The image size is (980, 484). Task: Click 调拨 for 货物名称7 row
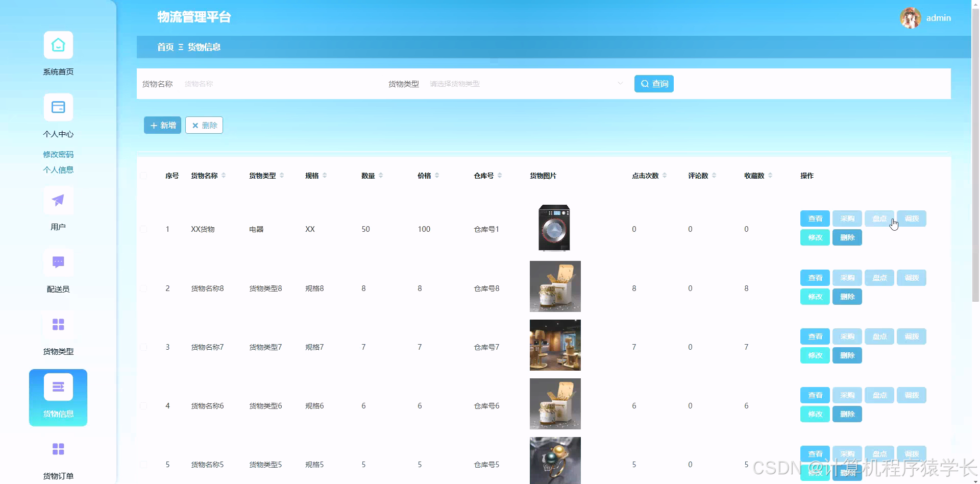point(912,336)
